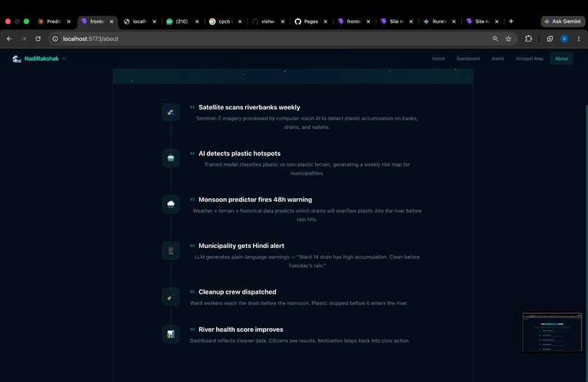Click the rain cloud step icon
Viewport: 588px width, 382px height.
coord(171,204)
